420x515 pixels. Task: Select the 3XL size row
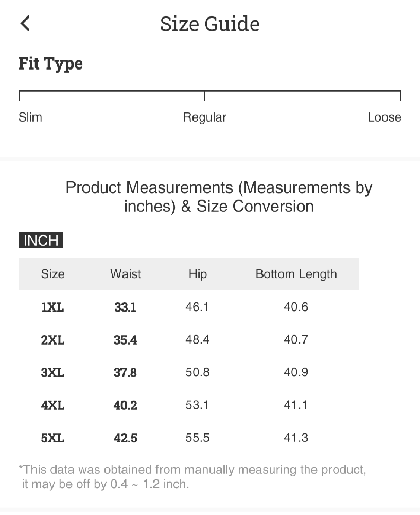[x=52, y=373]
